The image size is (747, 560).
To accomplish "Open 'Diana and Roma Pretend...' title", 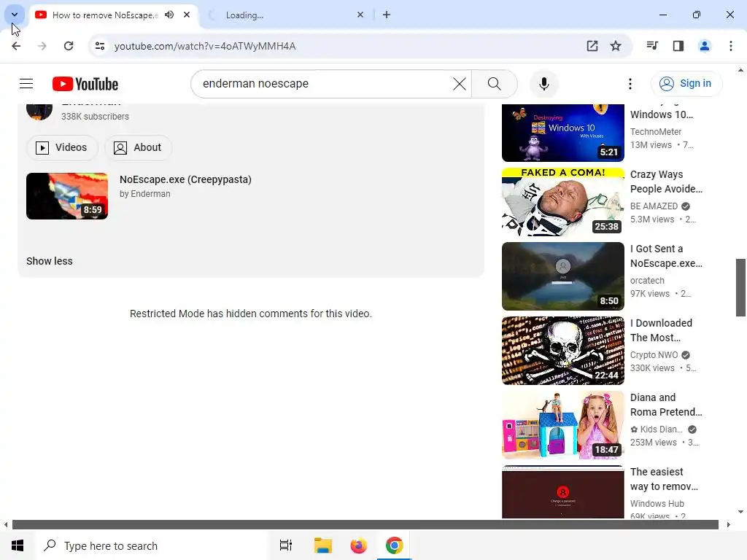I will (666, 404).
